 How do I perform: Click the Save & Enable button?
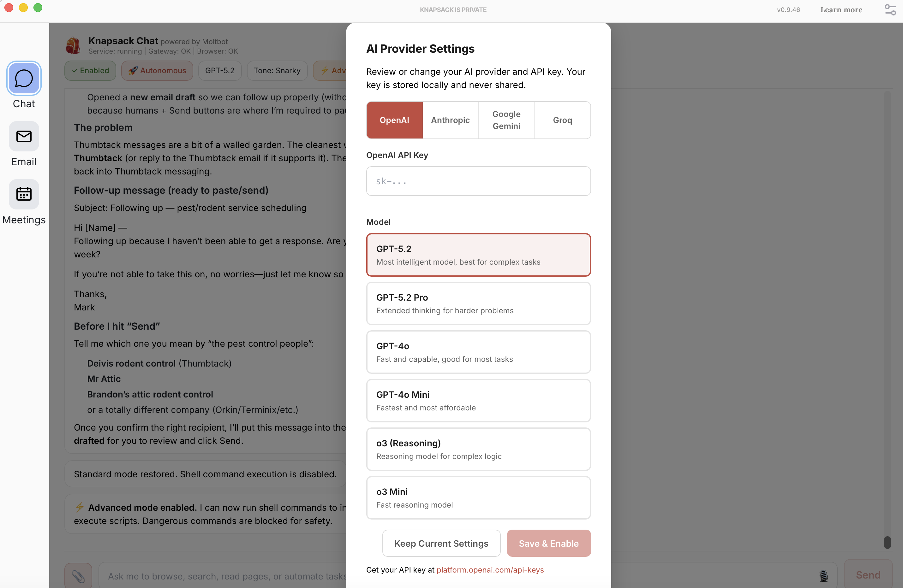coord(549,543)
